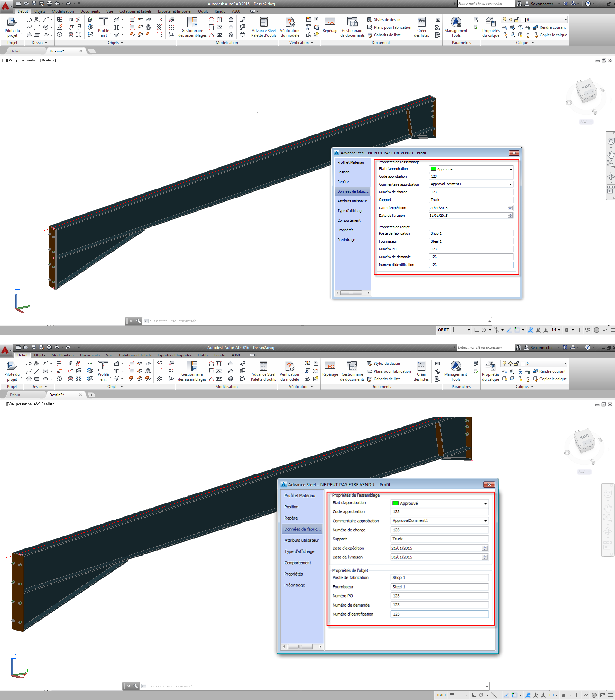Click Date de livraison stepper in lower dialog
The height and width of the screenshot is (700, 615).
(484, 557)
